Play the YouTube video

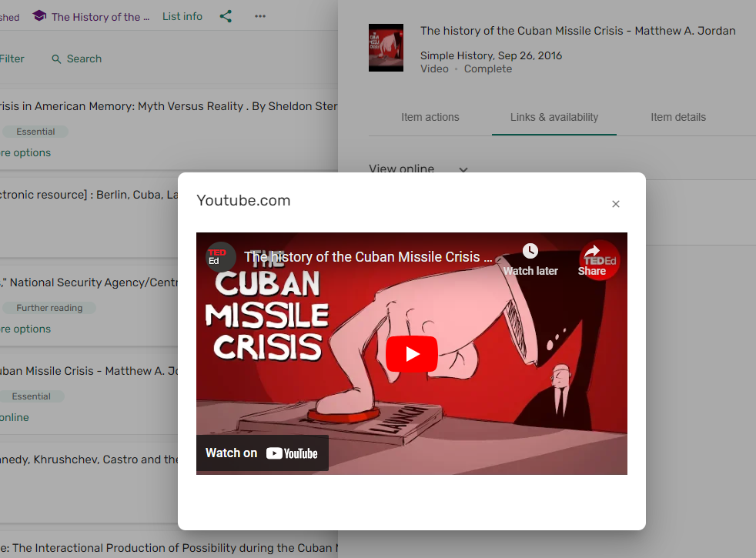click(411, 354)
